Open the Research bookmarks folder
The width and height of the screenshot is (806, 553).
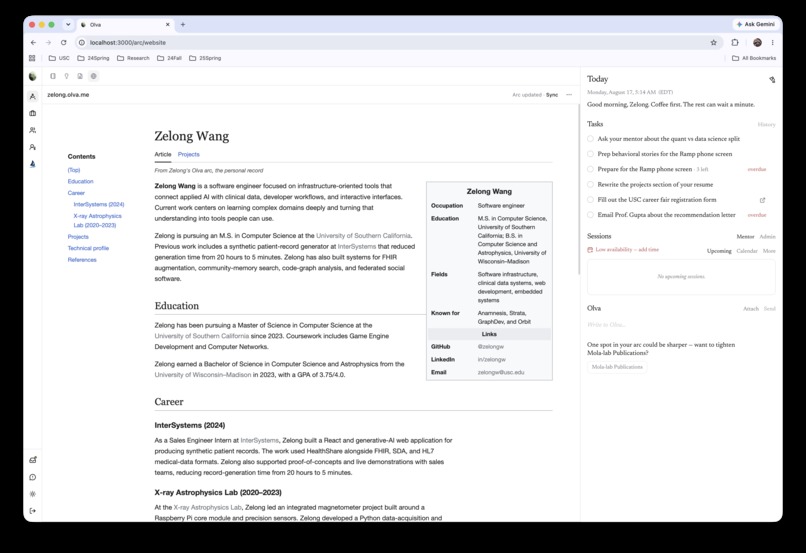click(133, 58)
